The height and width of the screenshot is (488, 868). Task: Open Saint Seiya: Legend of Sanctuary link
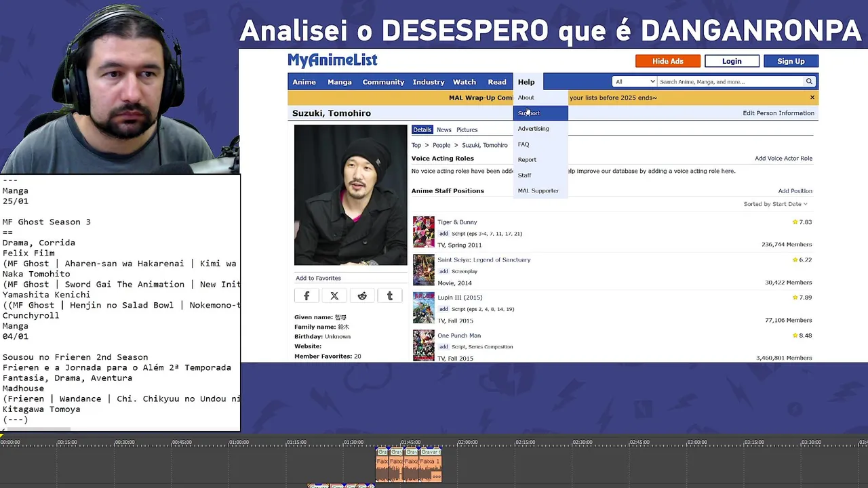[484, 260]
